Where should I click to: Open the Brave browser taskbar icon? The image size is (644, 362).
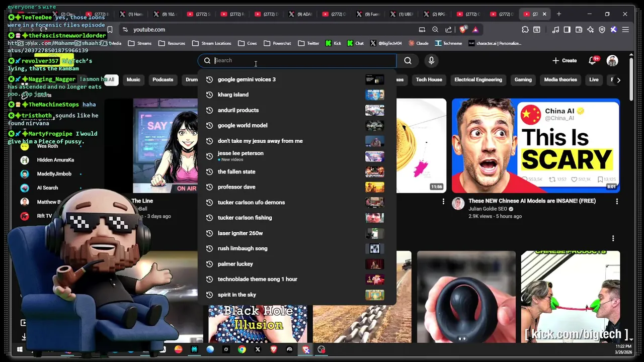tap(274, 349)
